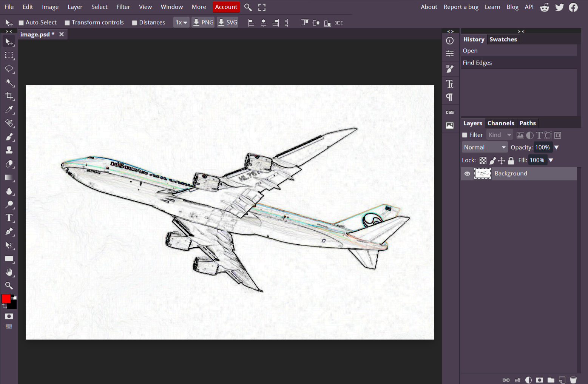
Task: Open the CSS panel icon
Action: [x=450, y=112]
